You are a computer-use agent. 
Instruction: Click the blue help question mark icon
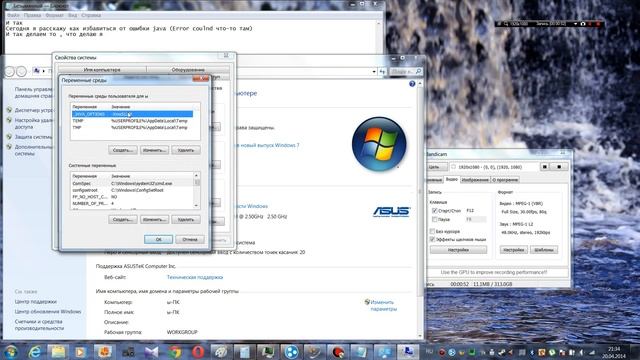pos(412,84)
